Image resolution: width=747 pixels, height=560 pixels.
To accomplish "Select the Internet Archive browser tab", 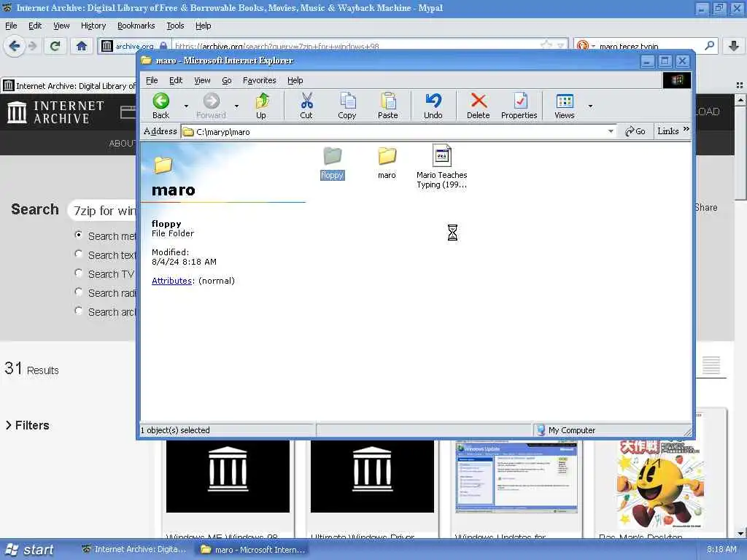I will pyautogui.click(x=69, y=86).
